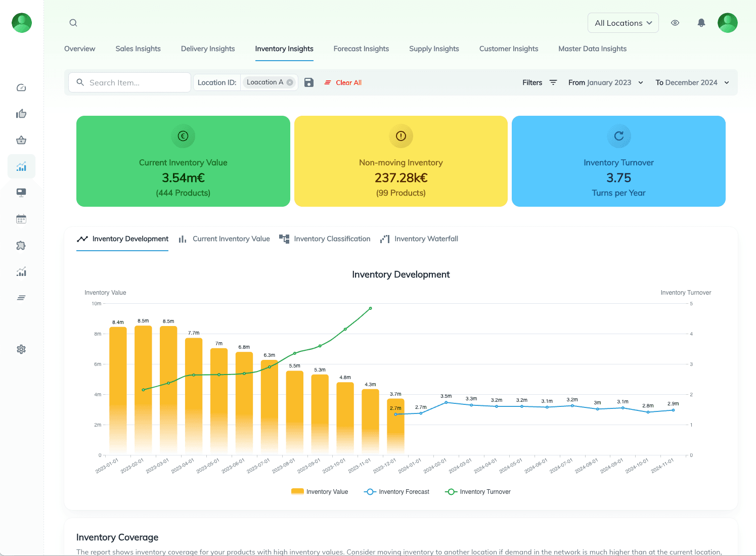Select the thumbs-up insights icon in sidebar
This screenshot has height=556, width=756.
pyautogui.click(x=21, y=114)
